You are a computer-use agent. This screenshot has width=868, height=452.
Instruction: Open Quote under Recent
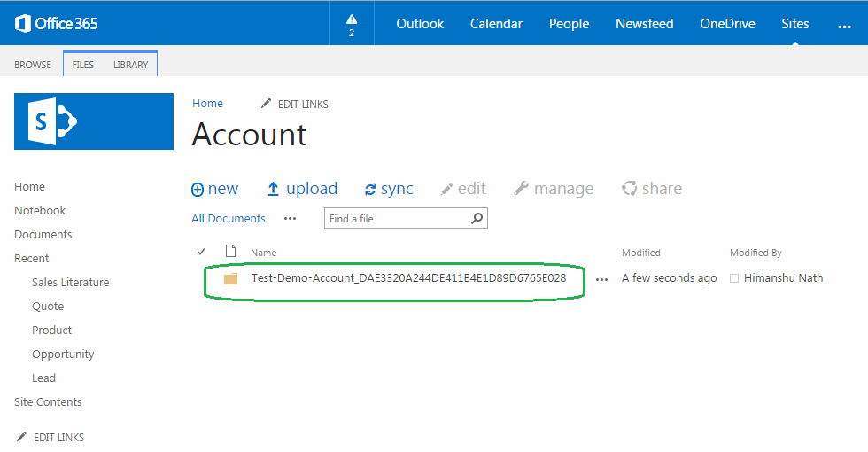click(x=48, y=307)
